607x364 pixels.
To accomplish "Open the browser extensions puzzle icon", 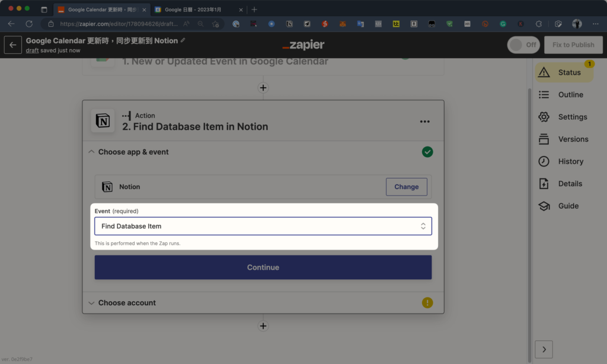I will coord(538,24).
